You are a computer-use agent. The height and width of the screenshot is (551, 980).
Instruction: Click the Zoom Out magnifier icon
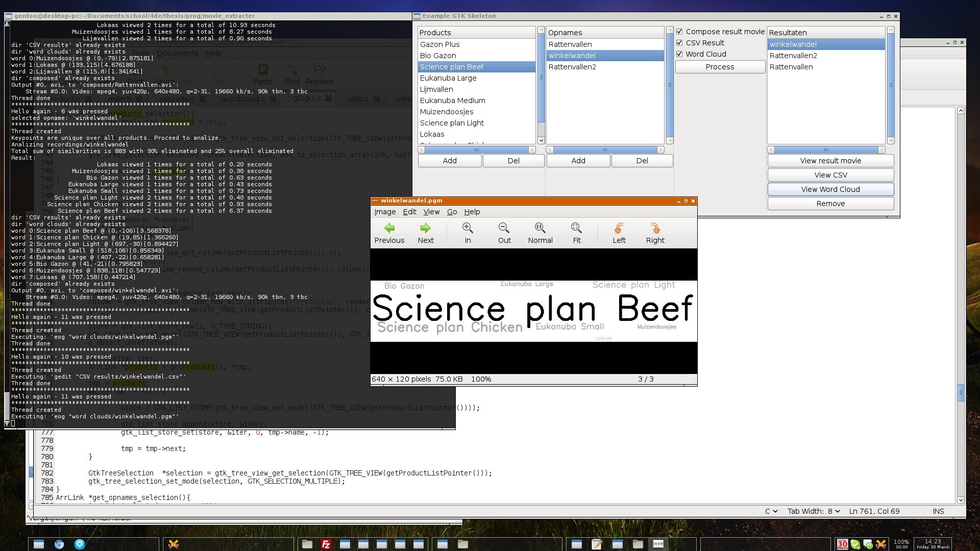[x=504, y=228]
